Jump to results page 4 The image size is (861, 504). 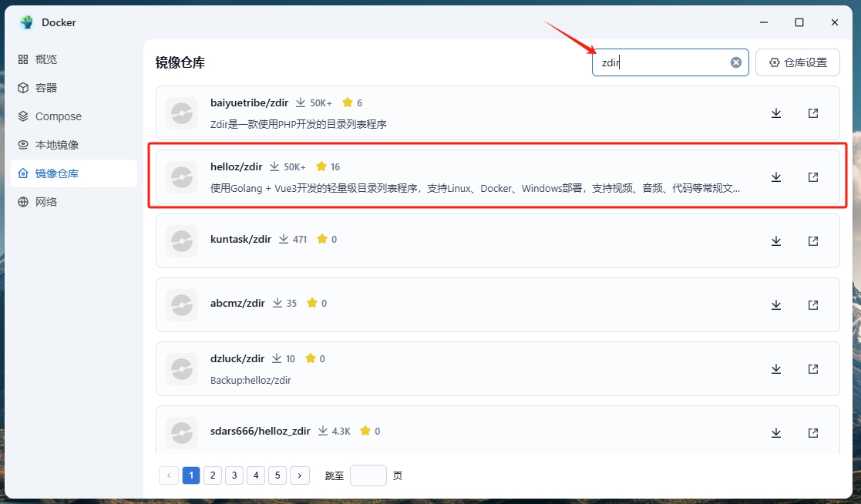point(256,475)
